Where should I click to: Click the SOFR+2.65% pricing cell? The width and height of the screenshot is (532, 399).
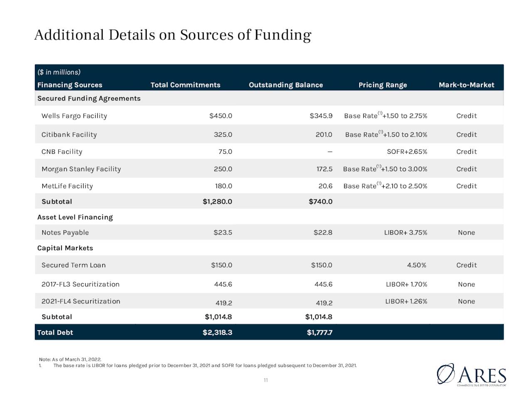(x=407, y=152)
